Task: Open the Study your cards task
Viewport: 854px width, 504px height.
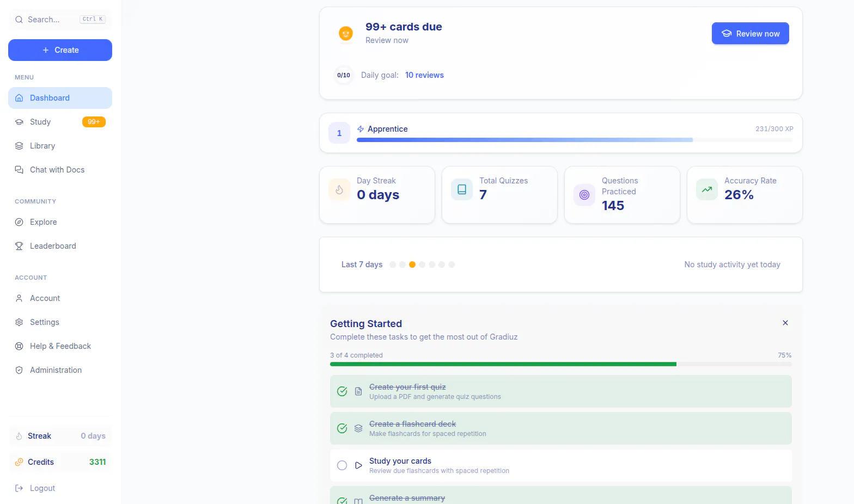Action: click(561, 465)
